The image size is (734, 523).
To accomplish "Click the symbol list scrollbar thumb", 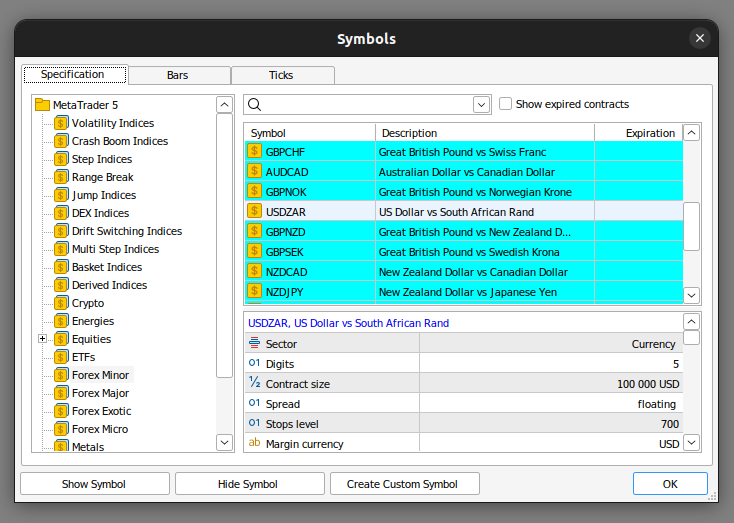I will (692, 227).
